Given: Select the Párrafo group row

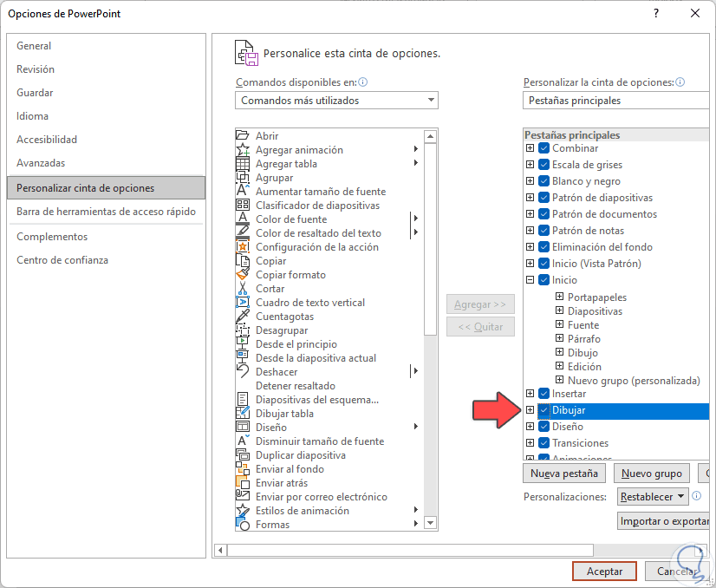Looking at the screenshot, I should (x=583, y=338).
